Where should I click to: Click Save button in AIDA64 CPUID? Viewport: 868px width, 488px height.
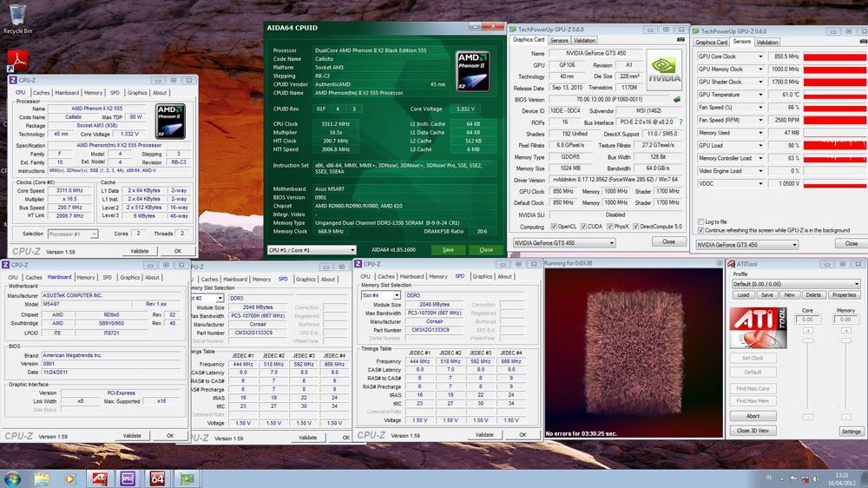coord(449,250)
